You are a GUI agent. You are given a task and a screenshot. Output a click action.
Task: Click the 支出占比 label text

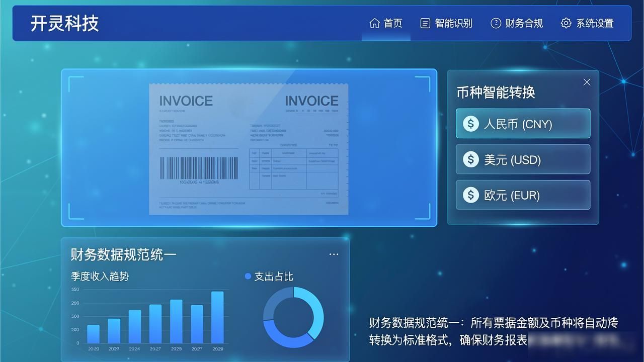tap(274, 276)
